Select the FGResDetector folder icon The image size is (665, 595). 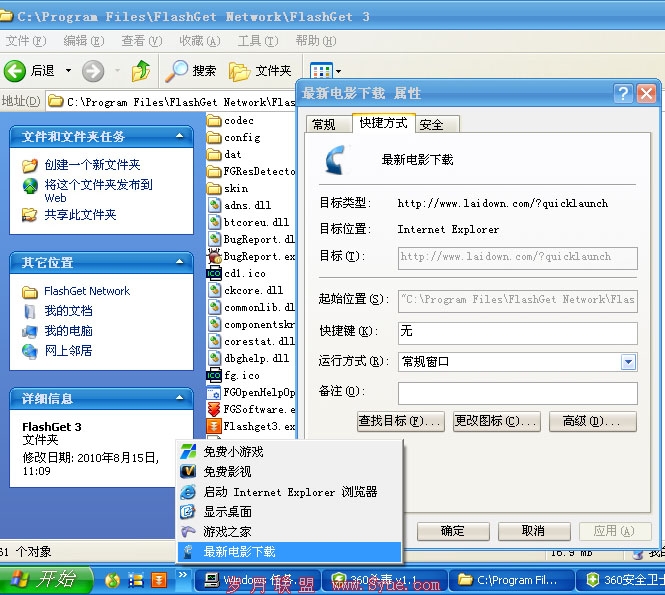(x=214, y=172)
